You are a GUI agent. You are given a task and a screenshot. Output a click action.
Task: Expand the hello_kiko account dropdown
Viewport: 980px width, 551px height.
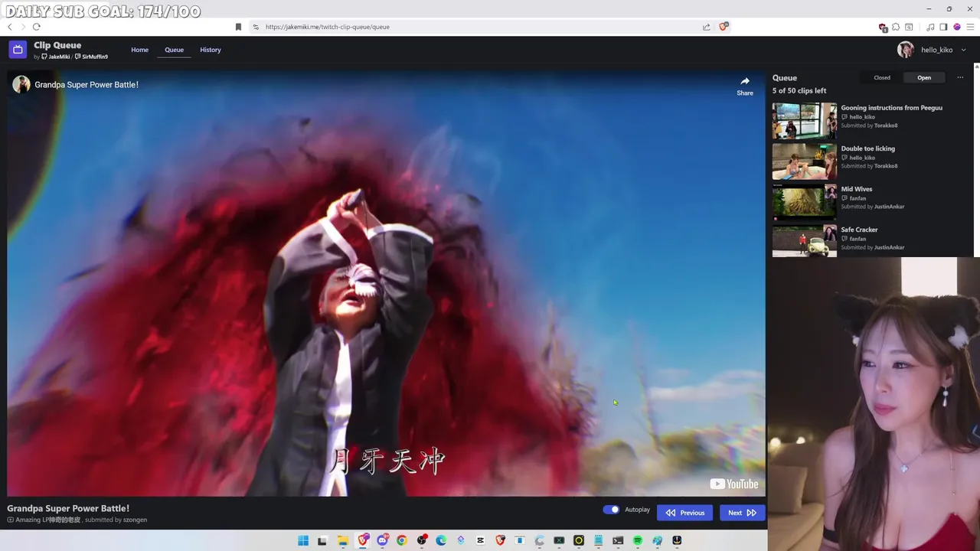click(x=963, y=50)
